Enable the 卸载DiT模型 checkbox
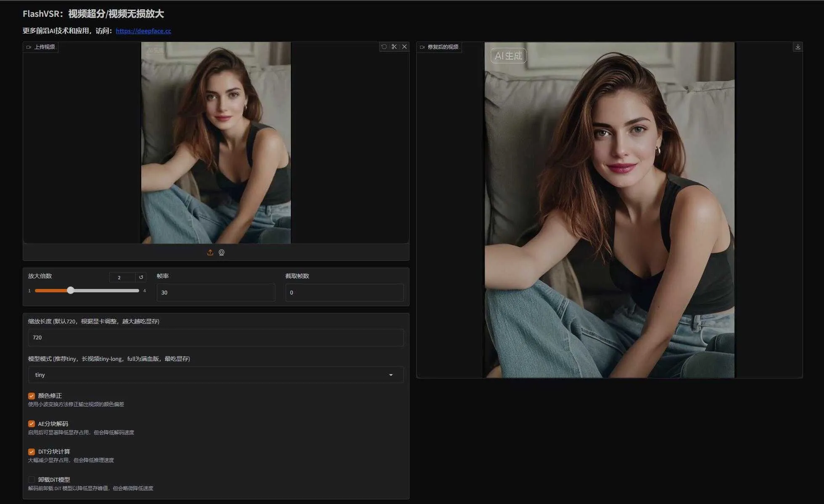This screenshot has width=824, height=504. pos(32,480)
